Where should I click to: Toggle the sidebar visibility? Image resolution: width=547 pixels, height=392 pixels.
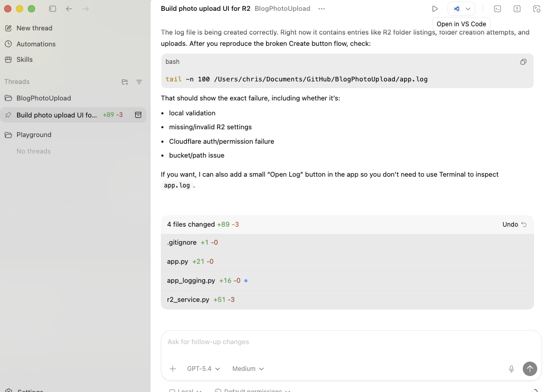point(53,9)
